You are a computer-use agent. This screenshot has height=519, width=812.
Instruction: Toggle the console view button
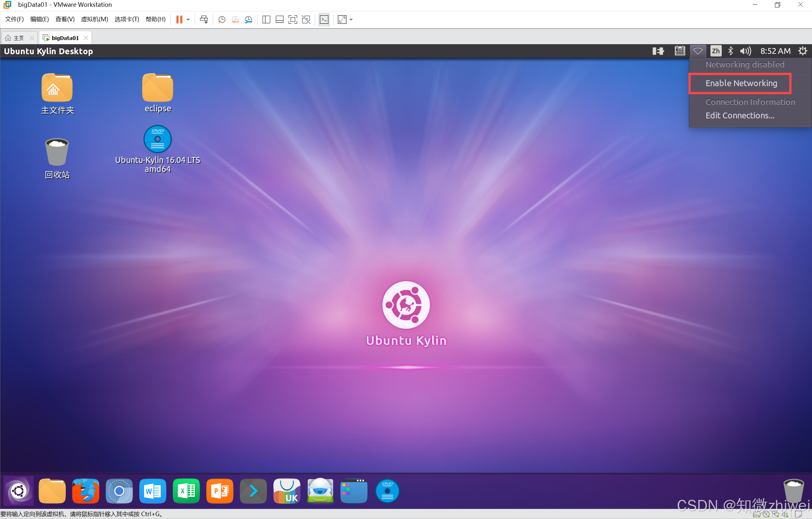[x=324, y=20]
